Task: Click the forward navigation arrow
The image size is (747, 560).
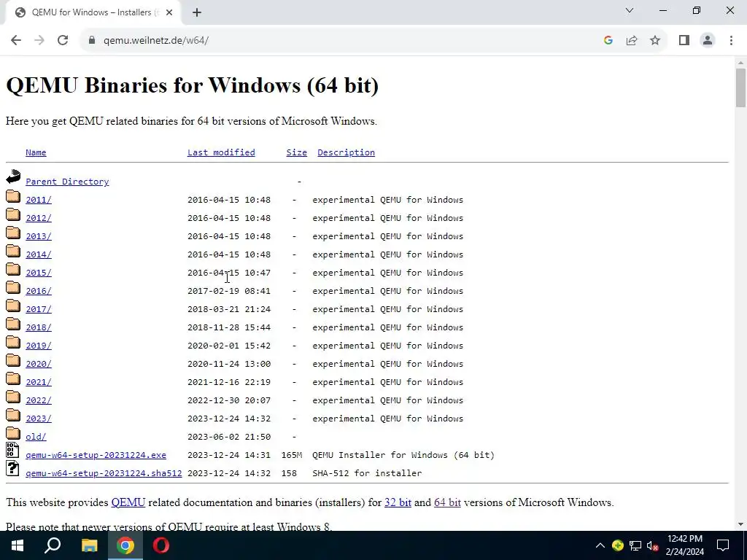Action: coord(39,41)
